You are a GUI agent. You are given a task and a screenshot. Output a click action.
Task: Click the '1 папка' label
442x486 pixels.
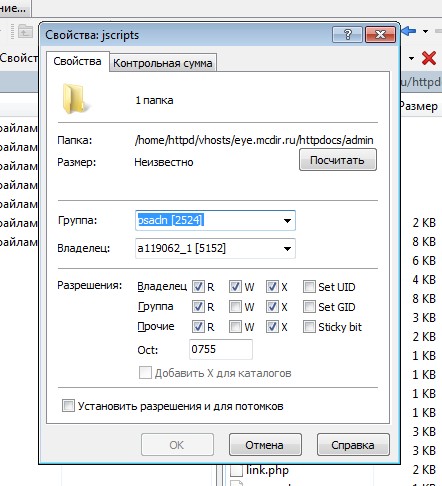coord(154,100)
